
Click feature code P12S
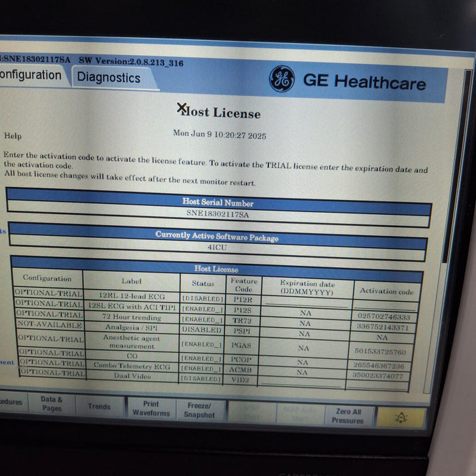tap(243, 310)
